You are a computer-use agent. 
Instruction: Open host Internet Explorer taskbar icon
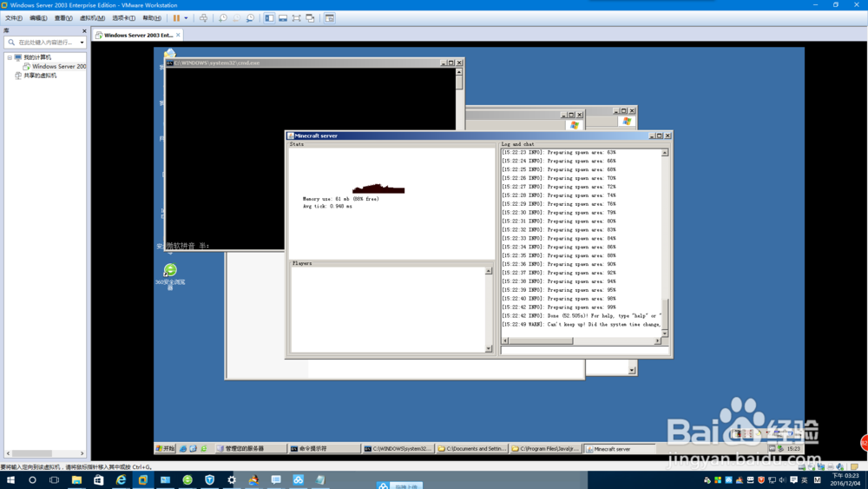point(121,480)
